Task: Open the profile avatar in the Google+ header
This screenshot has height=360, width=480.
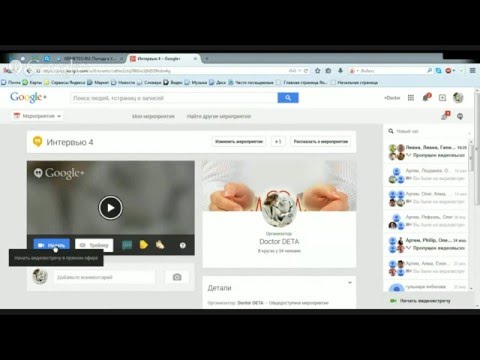Action: point(458,98)
